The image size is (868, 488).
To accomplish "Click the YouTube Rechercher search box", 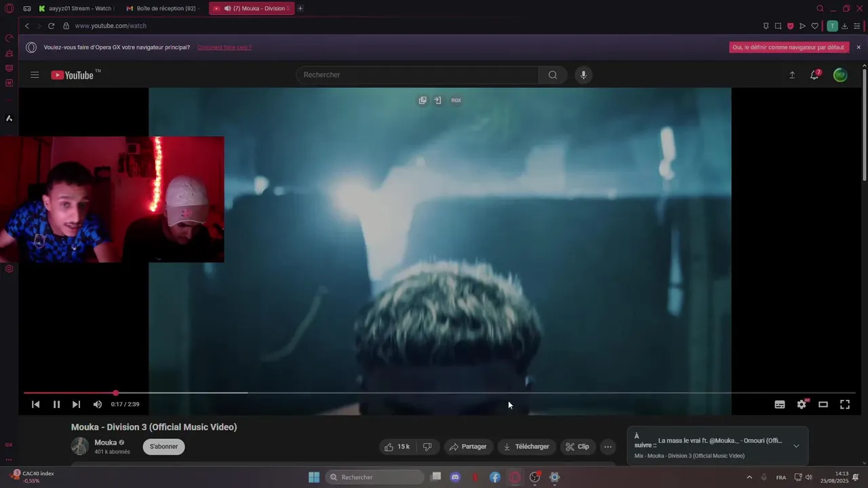I will 417,75.
